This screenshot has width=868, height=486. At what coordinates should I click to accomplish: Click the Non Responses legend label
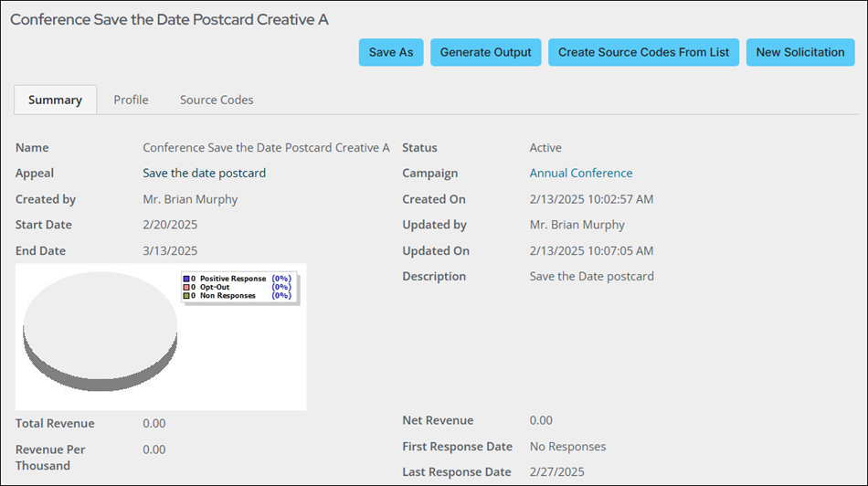click(228, 296)
